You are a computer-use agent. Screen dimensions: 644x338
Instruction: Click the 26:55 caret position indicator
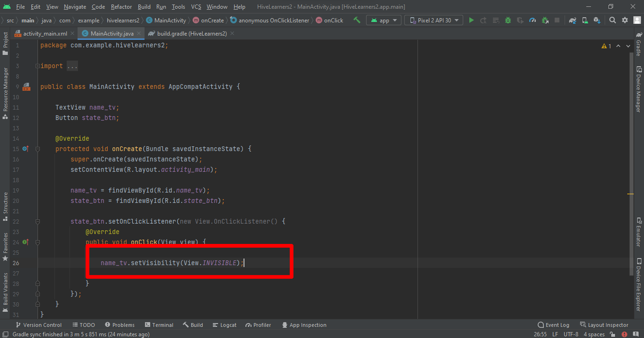[x=540, y=334]
